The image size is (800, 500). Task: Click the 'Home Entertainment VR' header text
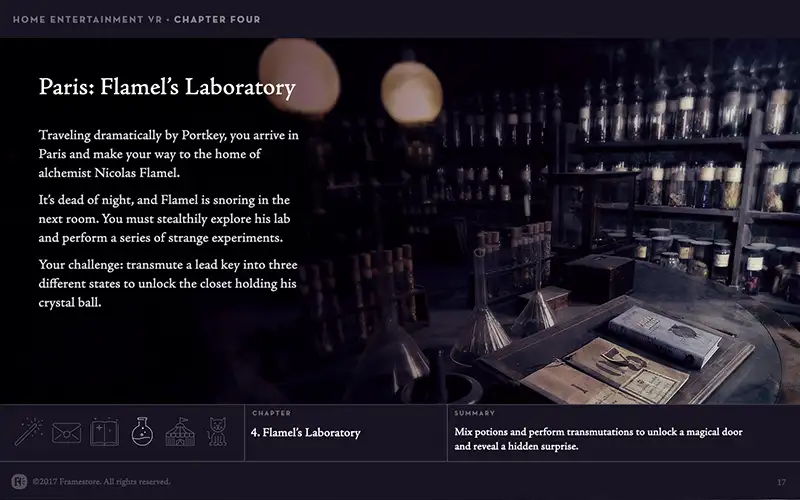87,19
